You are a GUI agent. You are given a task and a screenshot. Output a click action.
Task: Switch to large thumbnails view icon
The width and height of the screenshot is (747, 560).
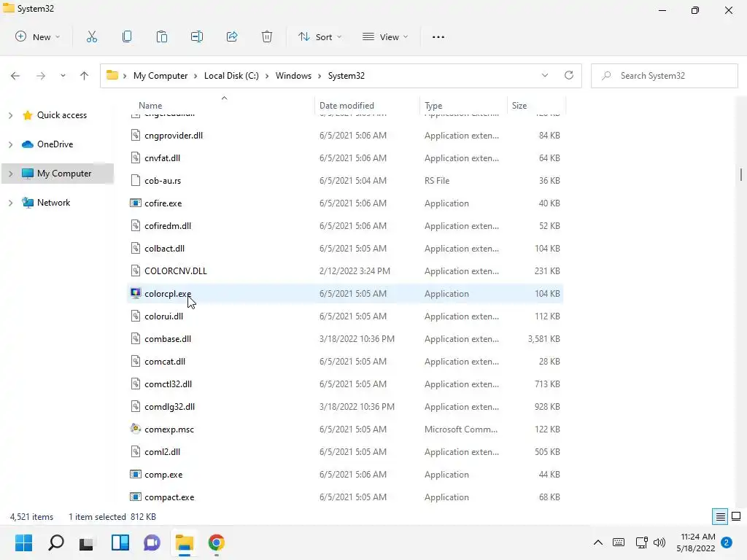[x=736, y=517]
